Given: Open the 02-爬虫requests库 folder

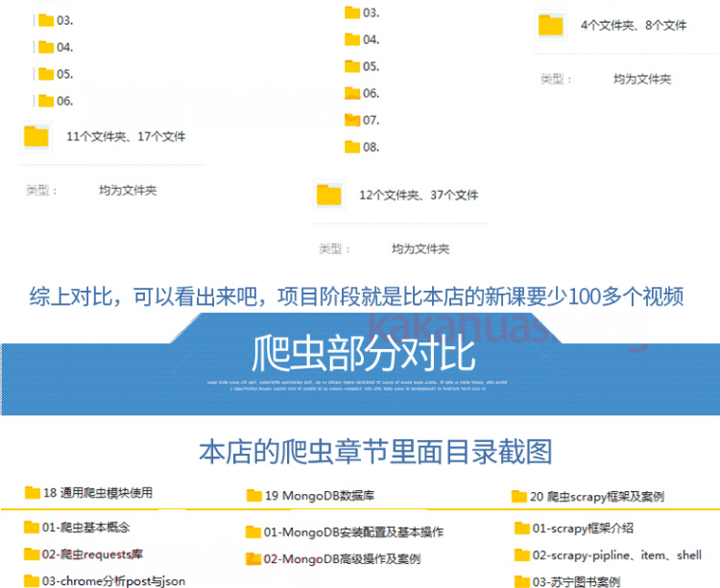Looking at the screenshot, I should pos(84,554).
